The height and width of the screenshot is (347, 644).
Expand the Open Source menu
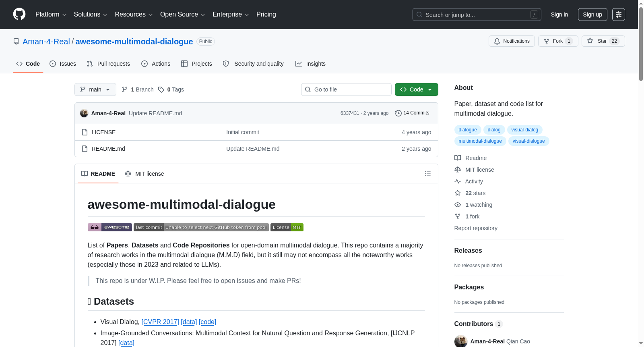coord(183,15)
